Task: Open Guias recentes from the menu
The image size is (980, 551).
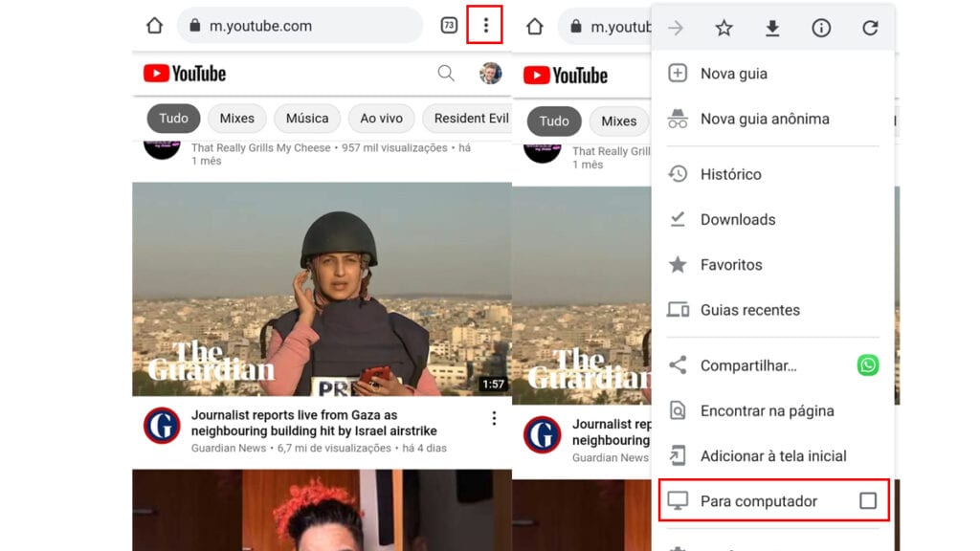Action: (x=772, y=310)
